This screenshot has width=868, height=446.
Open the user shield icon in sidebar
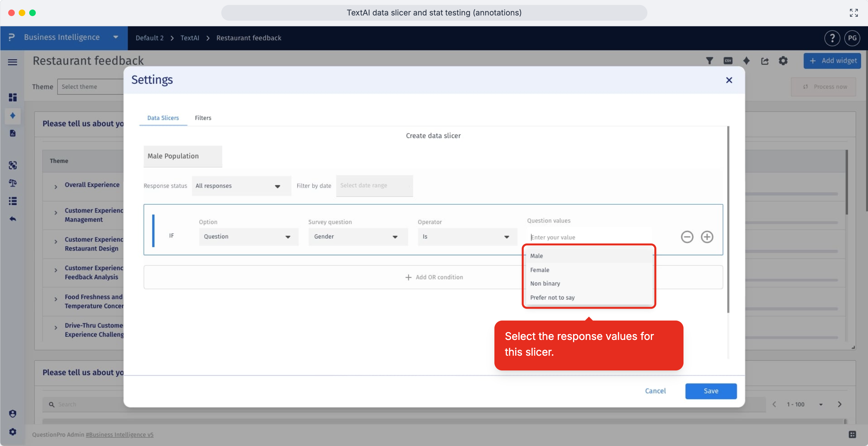12,413
